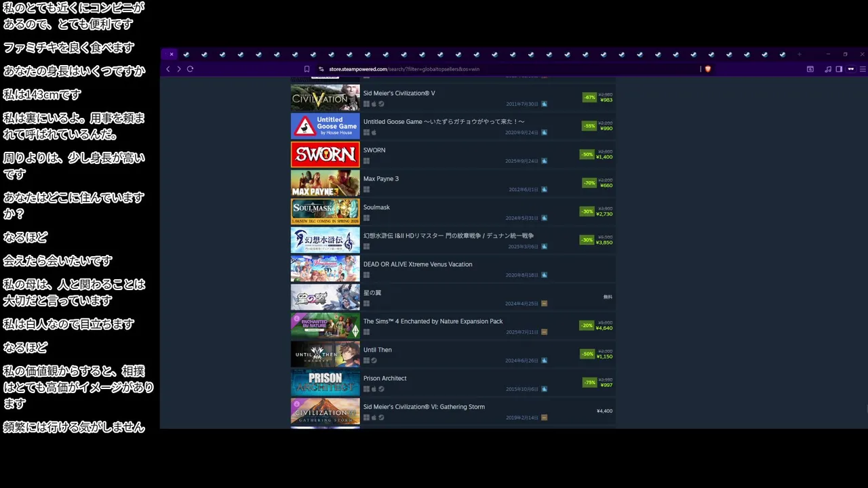
Task: Open the Prison Architect thumbnail
Action: pos(325,382)
